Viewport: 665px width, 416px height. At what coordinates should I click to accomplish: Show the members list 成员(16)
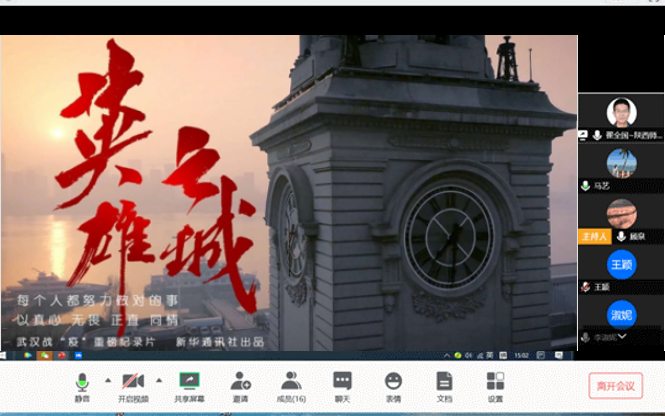click(x=291, y=385)
